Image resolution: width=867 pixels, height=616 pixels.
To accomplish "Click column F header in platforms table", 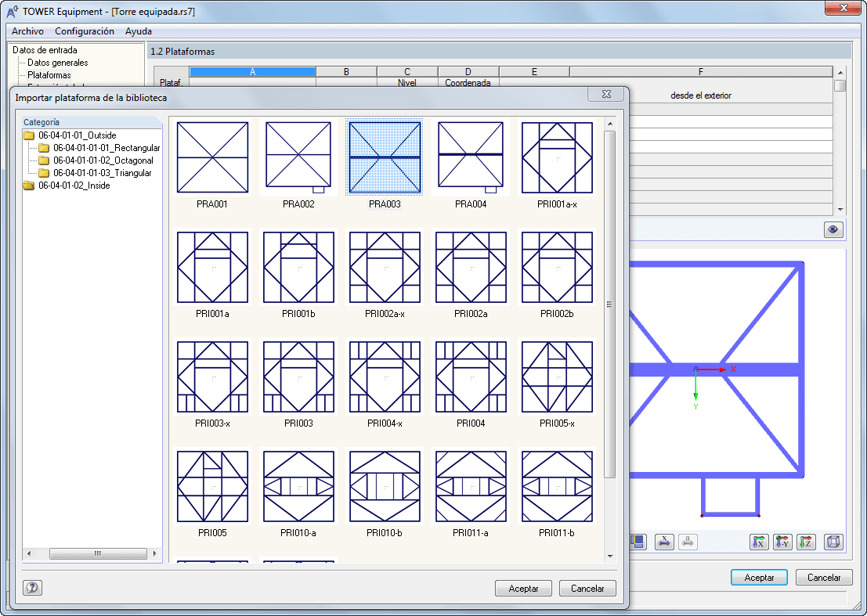I will click(x=700, y=72).
